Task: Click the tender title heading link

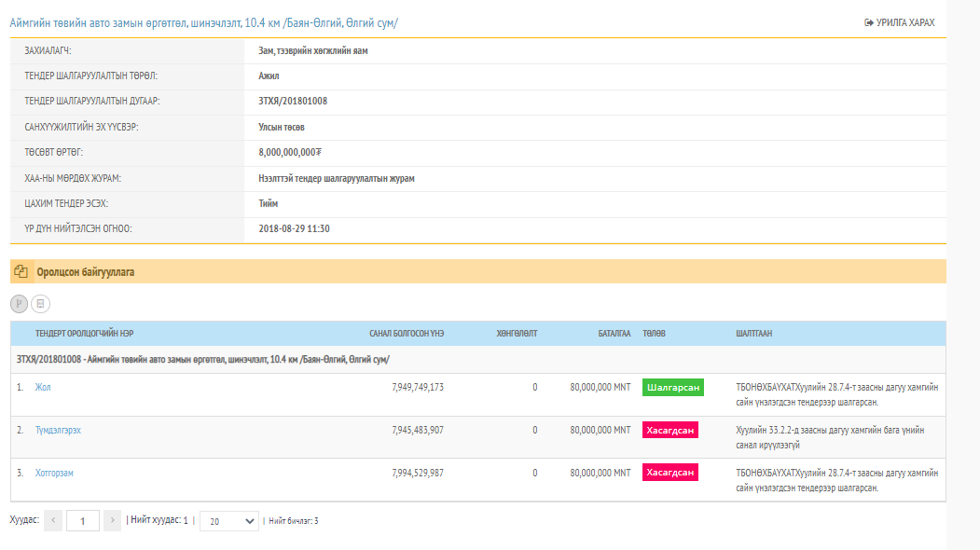Action: click(203, 22)
